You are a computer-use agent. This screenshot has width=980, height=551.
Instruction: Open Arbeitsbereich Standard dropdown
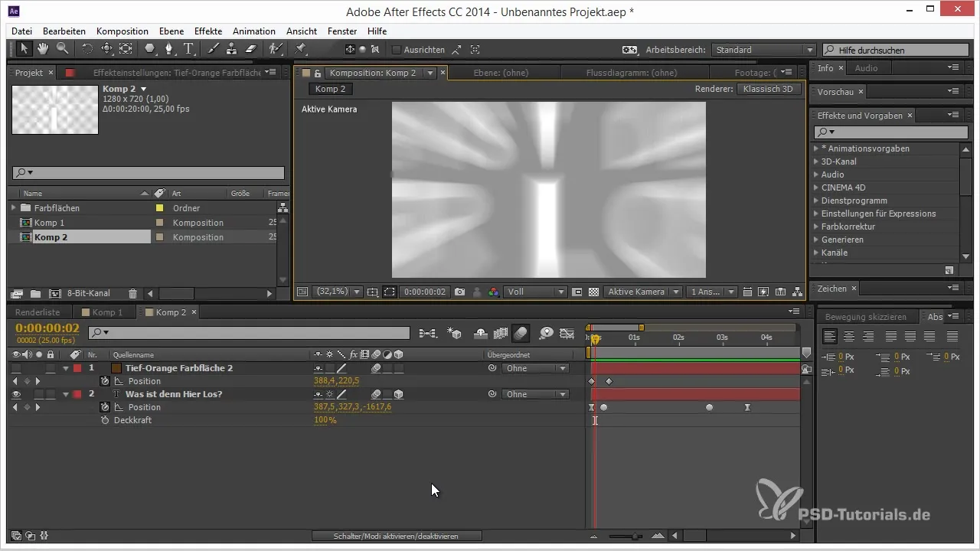coord(763,50)
